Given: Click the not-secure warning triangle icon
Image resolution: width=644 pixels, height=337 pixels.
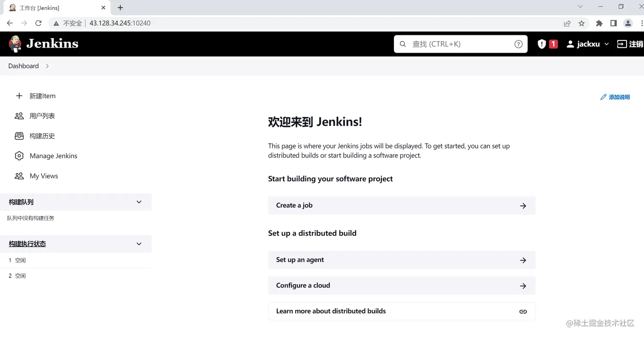Looking at the screenshot, I should point(56,23).
